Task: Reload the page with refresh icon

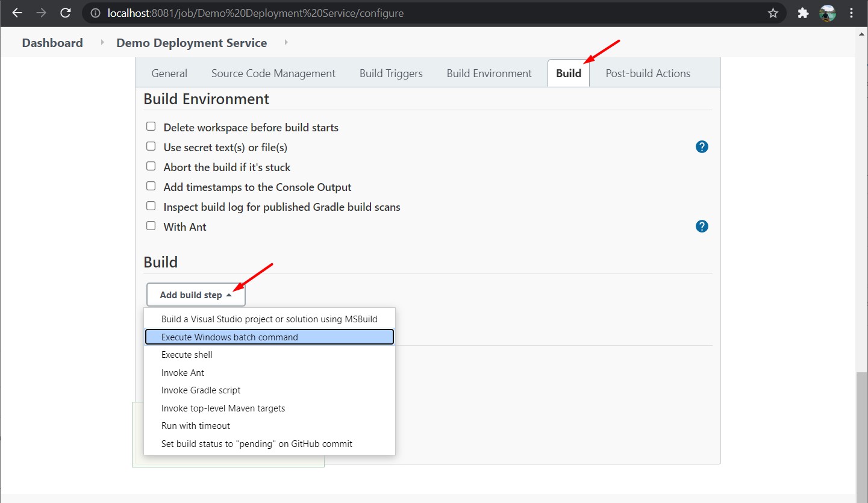Action: 66,13
